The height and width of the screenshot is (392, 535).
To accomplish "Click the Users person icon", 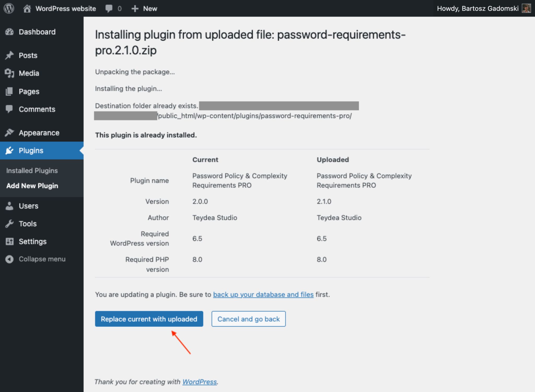I will click(9, 206).
